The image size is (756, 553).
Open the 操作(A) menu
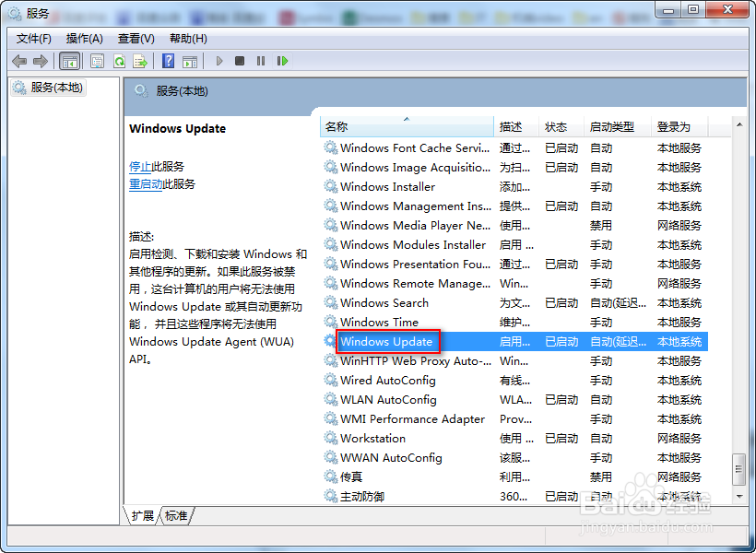(84, 39)
